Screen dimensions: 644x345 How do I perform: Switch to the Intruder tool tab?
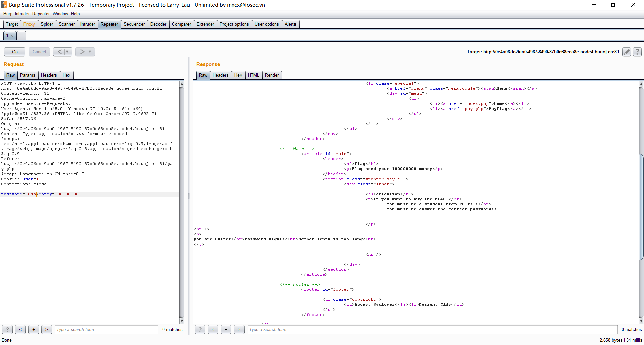[88, 24]
